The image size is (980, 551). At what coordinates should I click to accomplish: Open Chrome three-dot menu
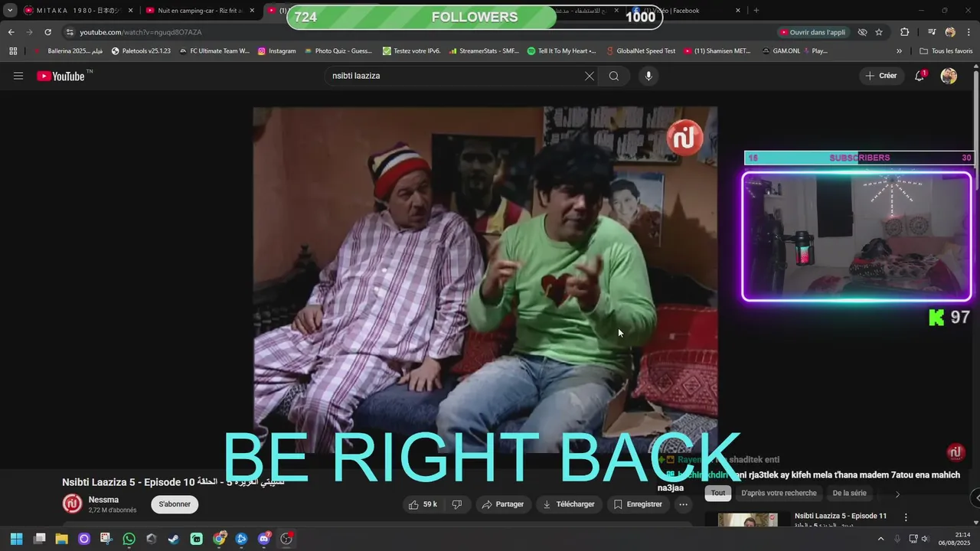click(969, 32)
